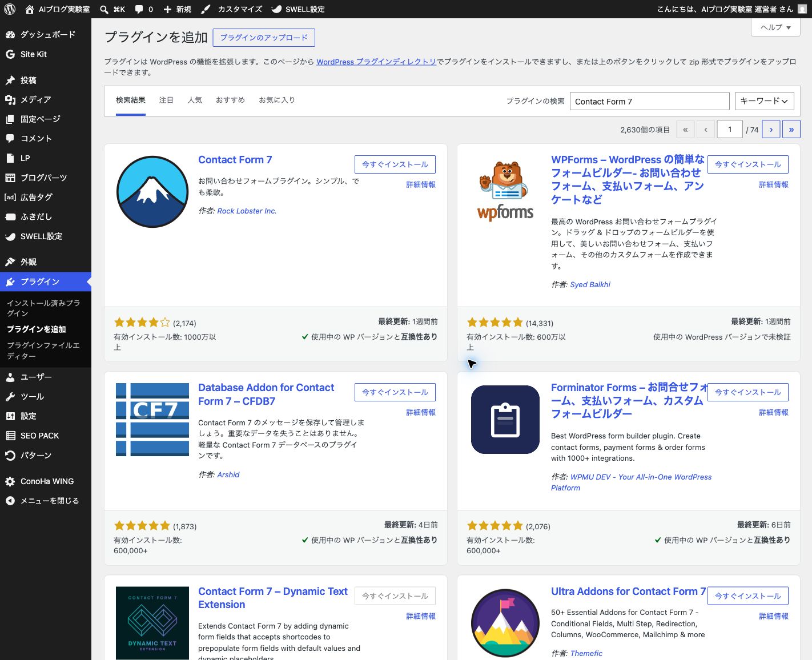Open ブログパーツ in the sidebar
The image size is (812, 660).
[x=46, y=178]
